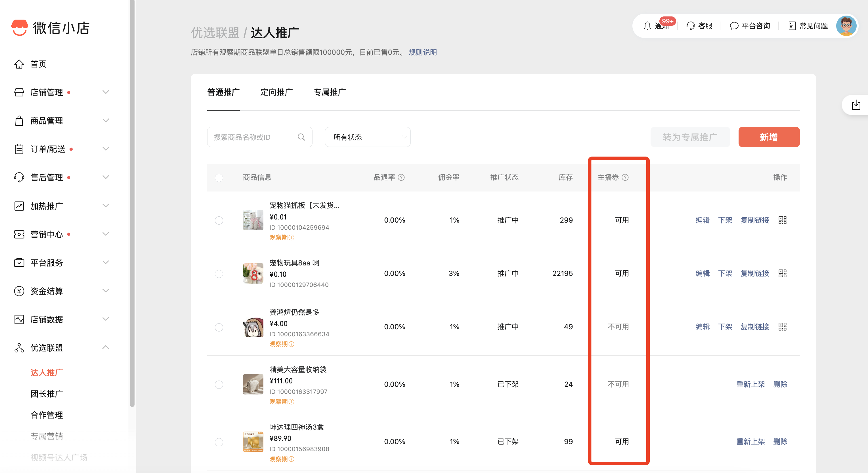868x473 pixels.
Task: Click the download icon at right edge
Action: click(856, 105)
